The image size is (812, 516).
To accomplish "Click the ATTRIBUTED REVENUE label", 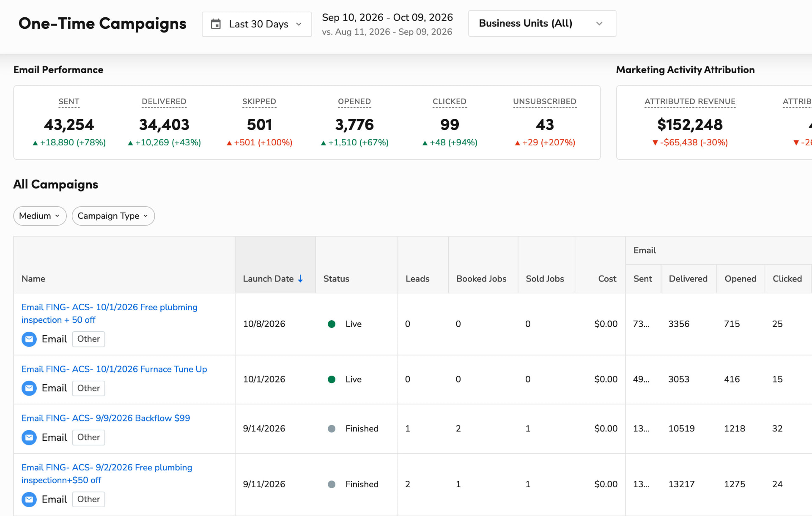I will point(690,101).
